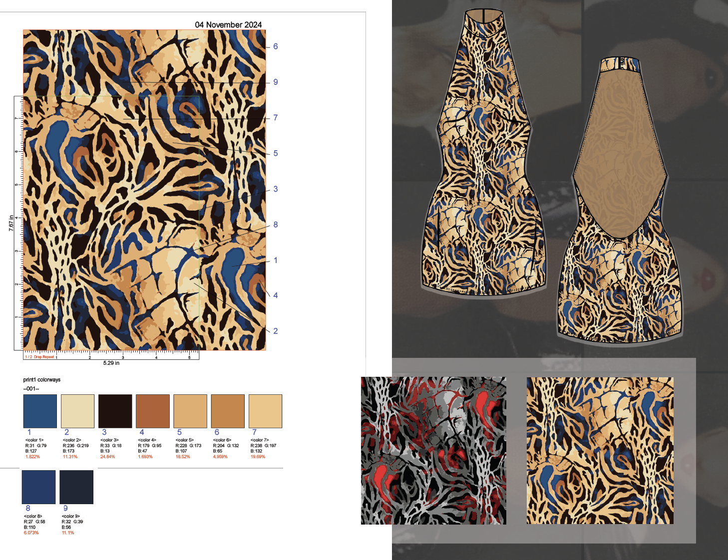Click the '18.52%' coverage value
The height and width of the screenshot is (560, 728).
click(x=183, y=457)
